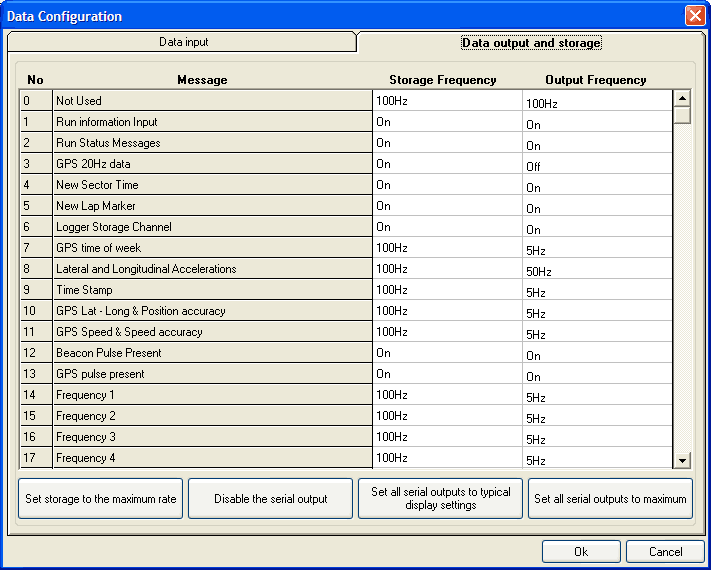
Task: Toggle Storage Frequency for New Lap Marker
Action: pyautogui.click(x=446, y=206)
